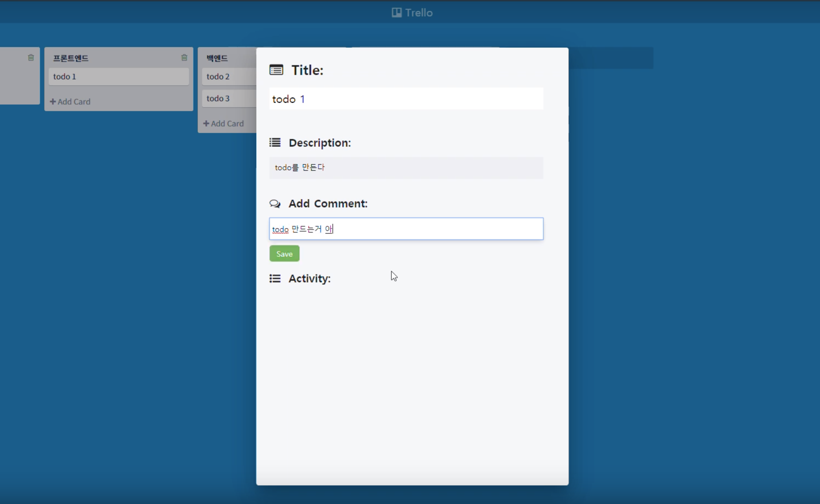Click plus icon of Add Card in 백엔드
Image resolution: width=820 pixels, height=504 pixels.
[206, 124]
